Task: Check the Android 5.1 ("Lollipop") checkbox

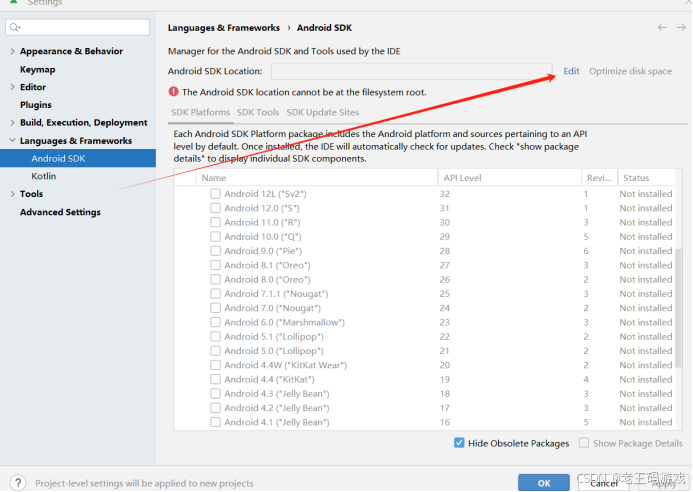Action: pyautogui.click(x=215, y=336)
